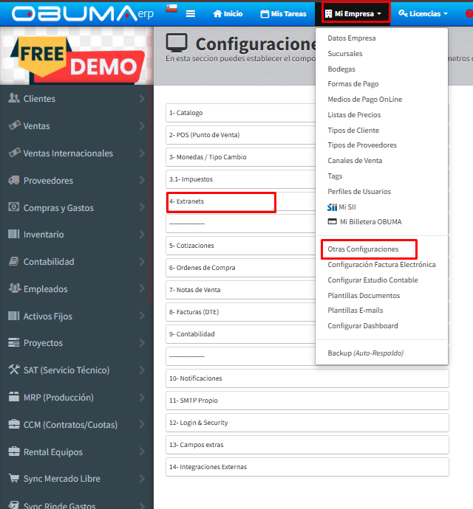
Task: Open the Licencias dropdown
Action: point(423,14)
